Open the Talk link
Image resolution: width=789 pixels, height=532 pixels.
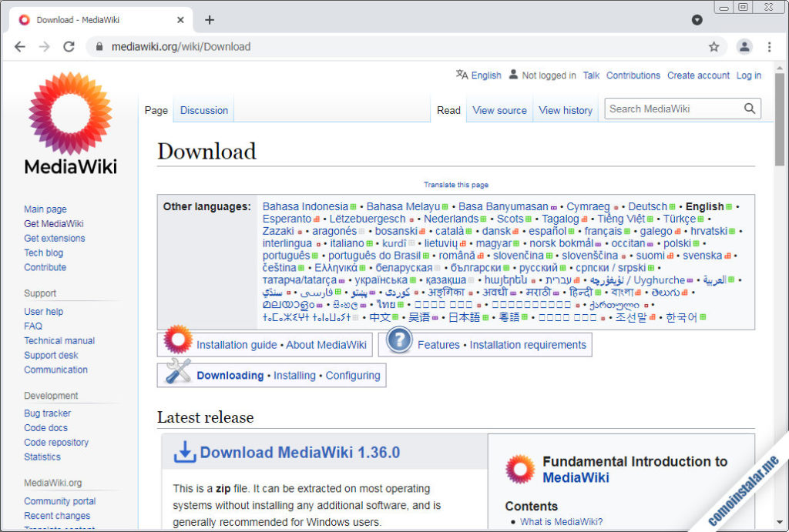tap(591, 75)
